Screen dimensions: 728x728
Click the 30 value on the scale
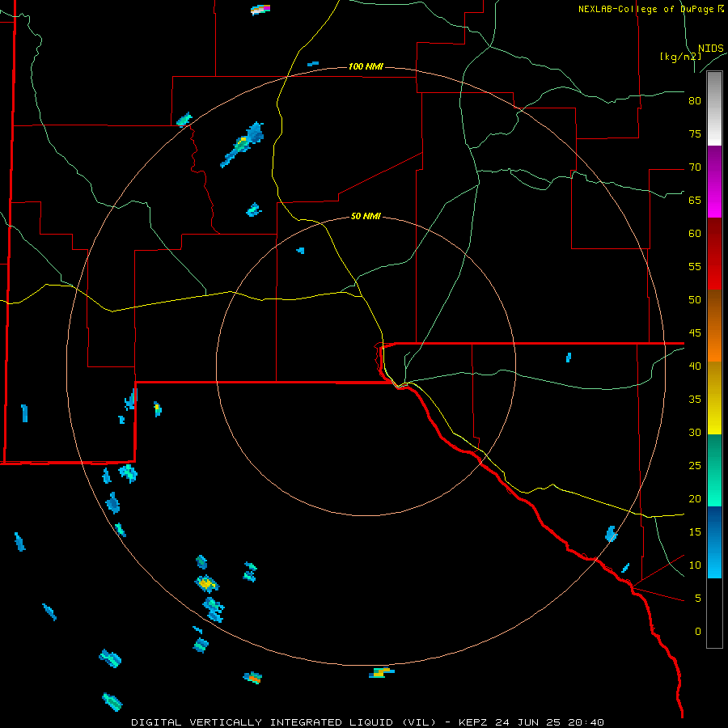695,432
